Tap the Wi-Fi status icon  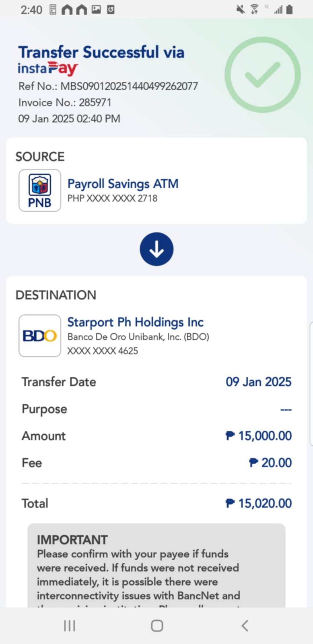254,9
